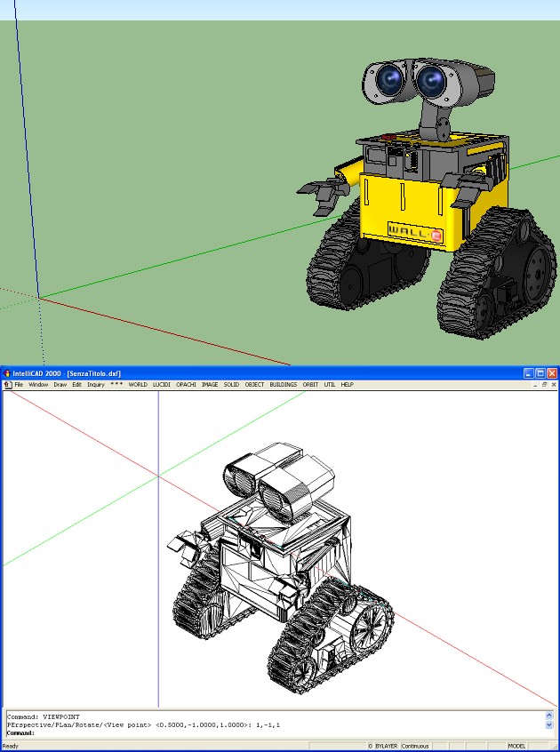Open the LUCIDI menu
The image size is (560, 752).
(162, 385)
